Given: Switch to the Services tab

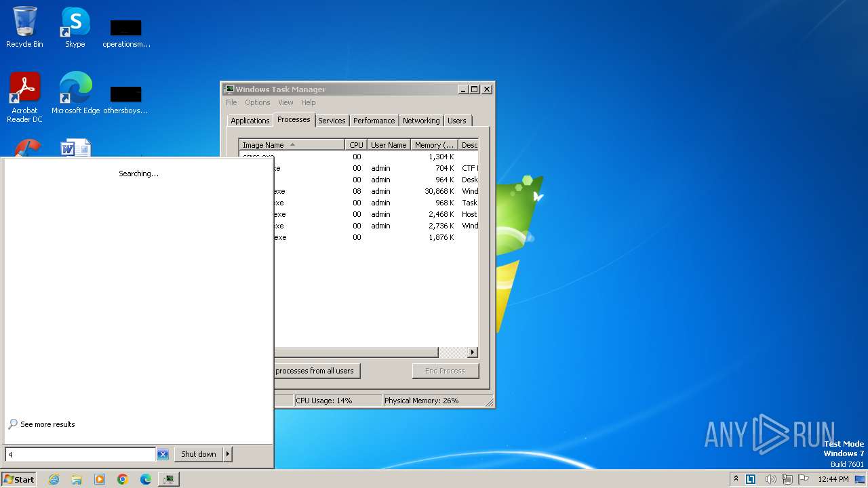Looking at the screenshot, I should pos(332,121).
